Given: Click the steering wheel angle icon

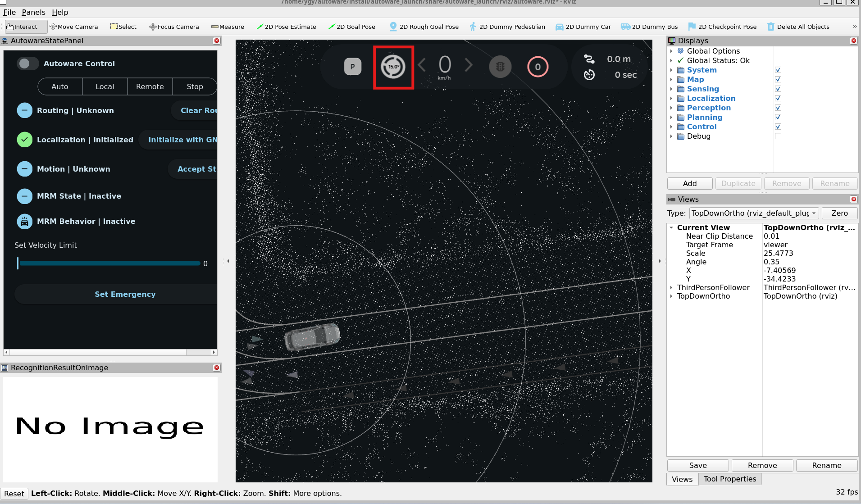Looking at the screenshot, I should coord(393,67).
